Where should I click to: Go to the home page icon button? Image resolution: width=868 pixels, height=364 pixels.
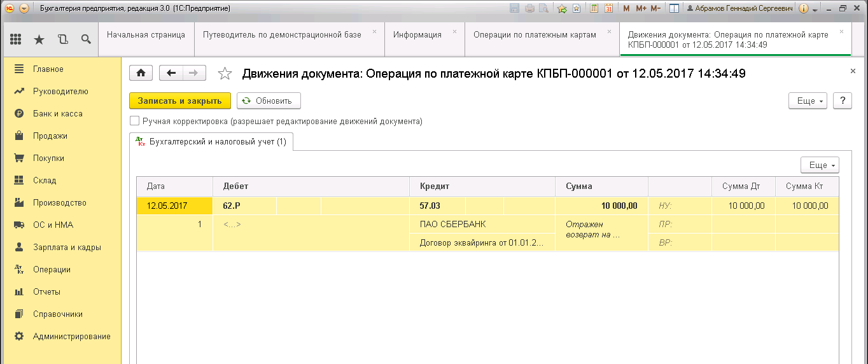click(x=141, y=73)
